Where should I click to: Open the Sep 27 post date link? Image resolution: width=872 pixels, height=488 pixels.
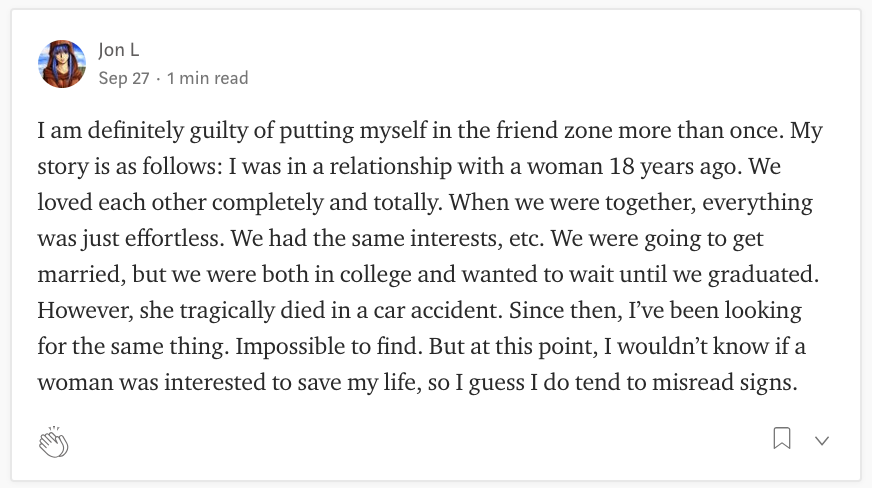click(124, 78)
